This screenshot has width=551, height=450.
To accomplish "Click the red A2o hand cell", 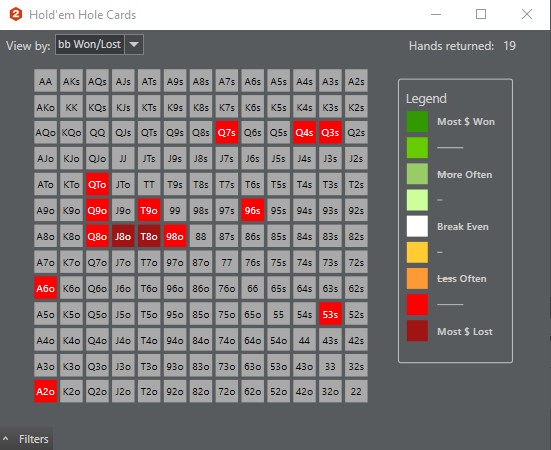I will pyautogui.click(x=46, y=391).
